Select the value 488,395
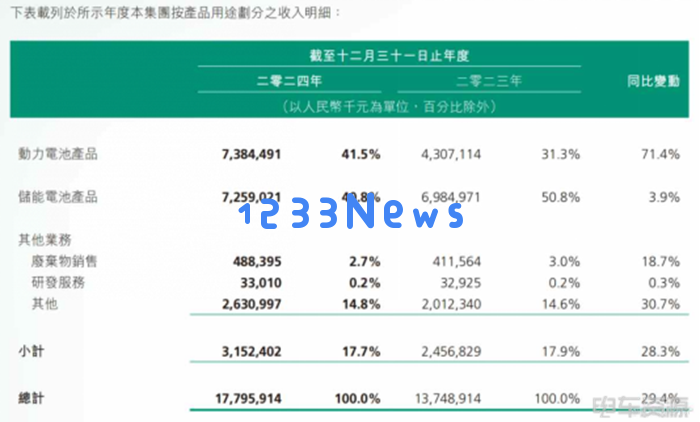 257,262
